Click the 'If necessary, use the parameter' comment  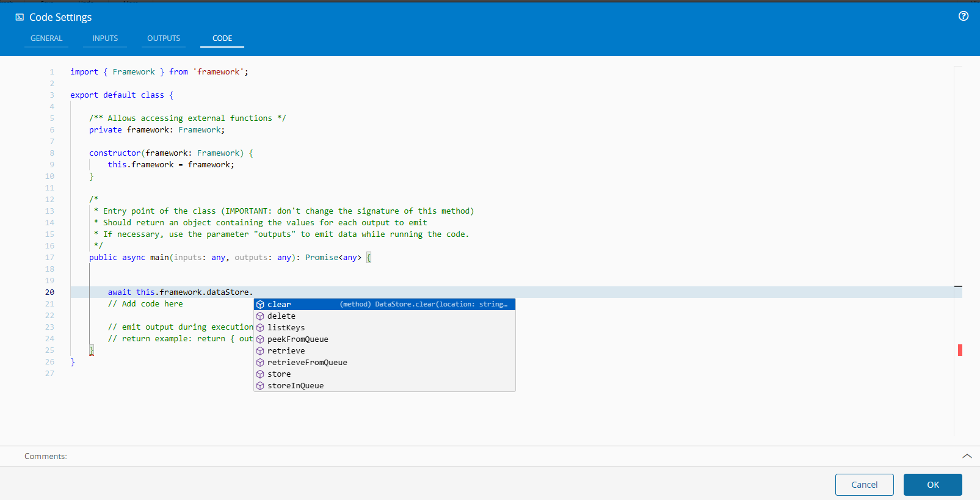(281, 234)
